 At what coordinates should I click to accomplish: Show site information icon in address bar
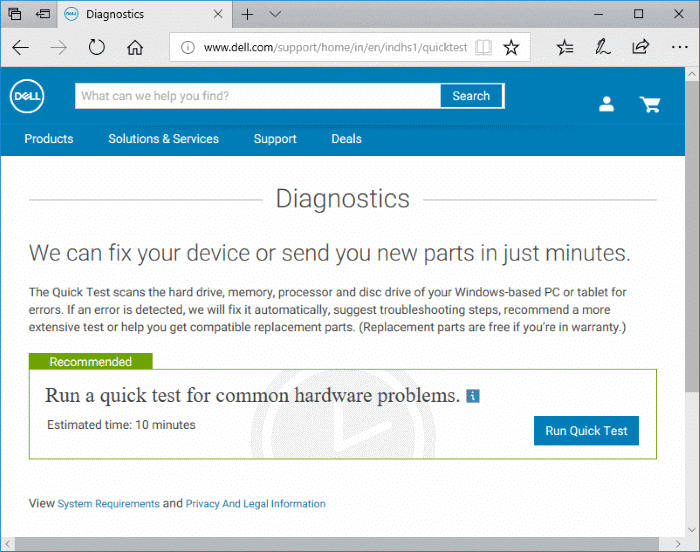(x=188, y=47)
